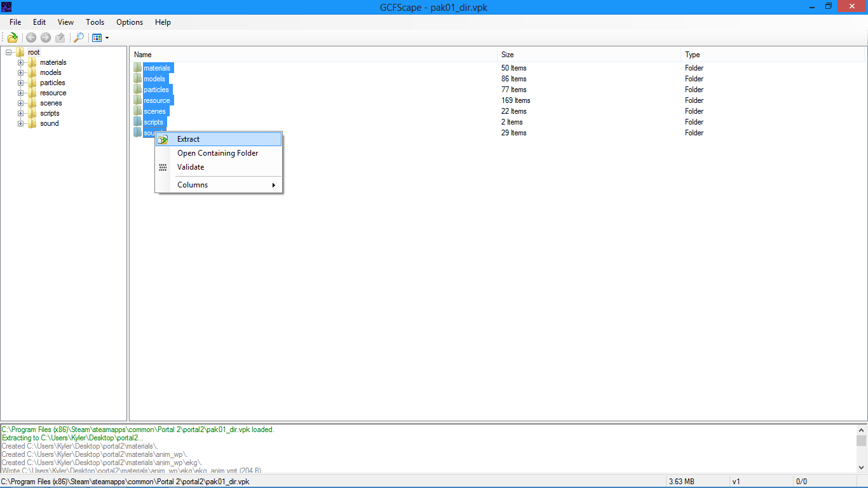Click the sound folder icon in tree

point(32,123)
